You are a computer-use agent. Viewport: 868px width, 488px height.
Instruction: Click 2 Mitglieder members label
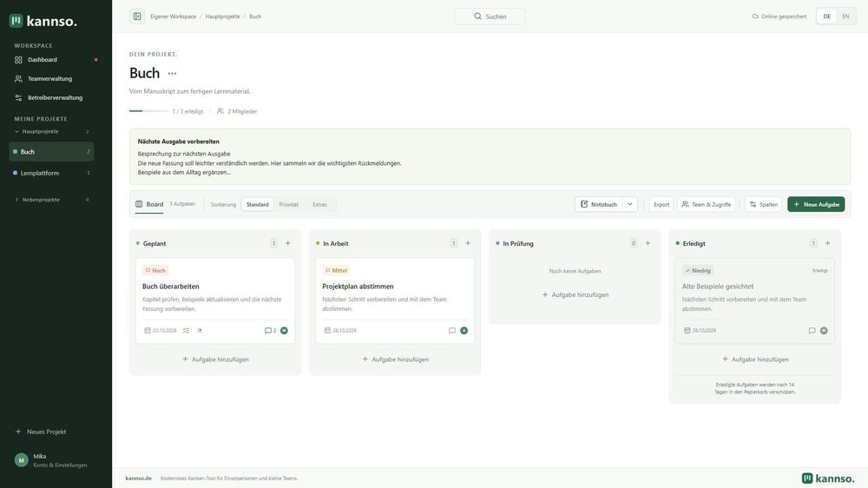click(x=237, y=111)
